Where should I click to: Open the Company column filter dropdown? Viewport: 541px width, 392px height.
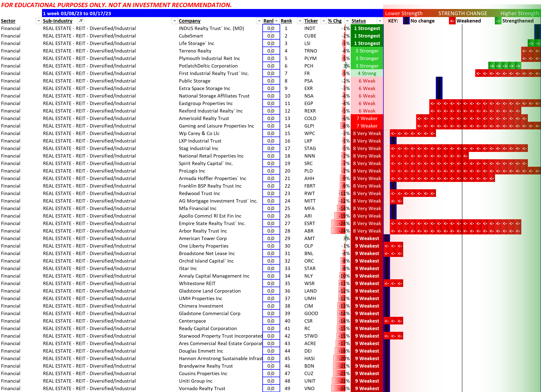[x=259, y=21]
